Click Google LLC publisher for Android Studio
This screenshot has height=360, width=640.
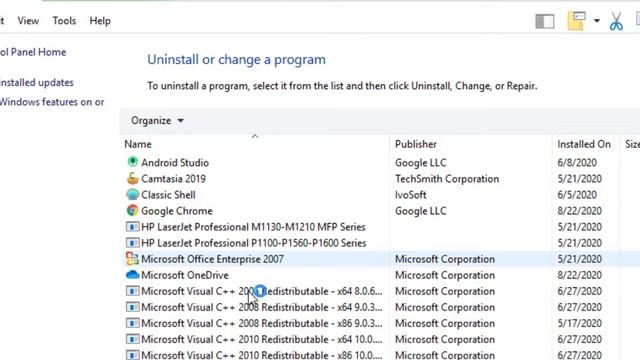(420, 162)
